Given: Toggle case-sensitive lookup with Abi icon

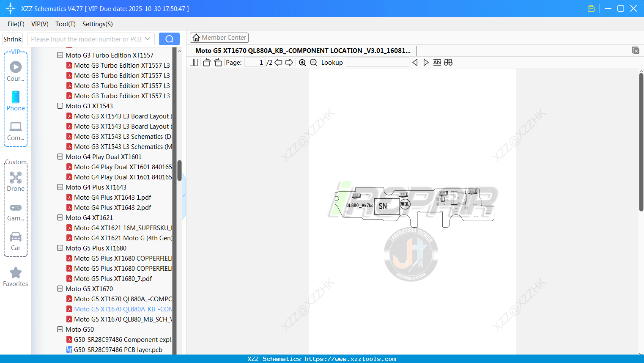Looking at the screenshot, I should pyautogui.click(x=437, y=62).
